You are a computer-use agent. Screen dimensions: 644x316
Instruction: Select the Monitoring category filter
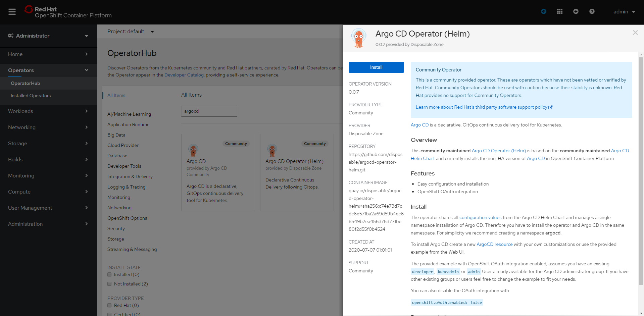[x=119, y=197]
